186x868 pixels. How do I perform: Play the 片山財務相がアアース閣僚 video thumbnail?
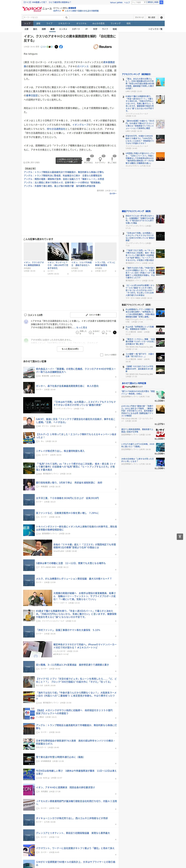160,312
